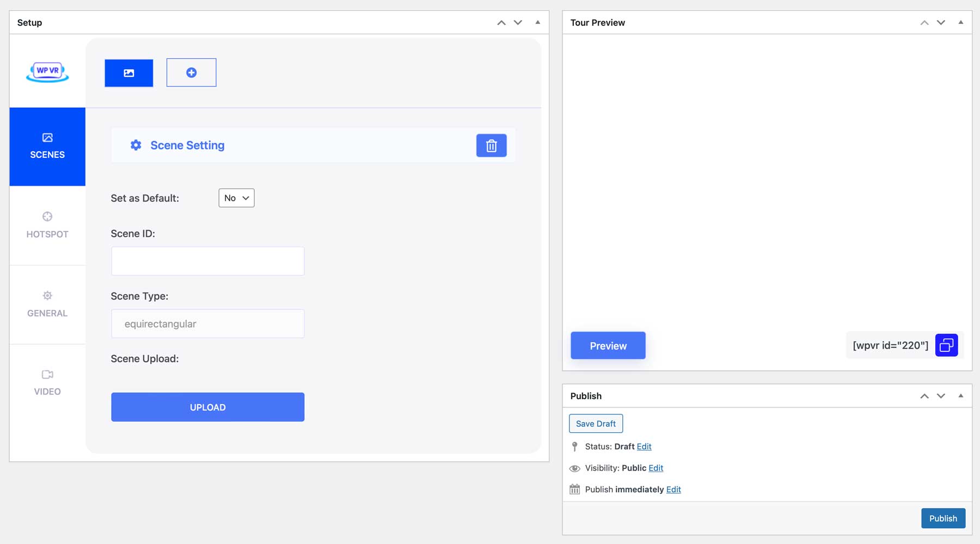Move the Publish panel up

click(924, 396)
